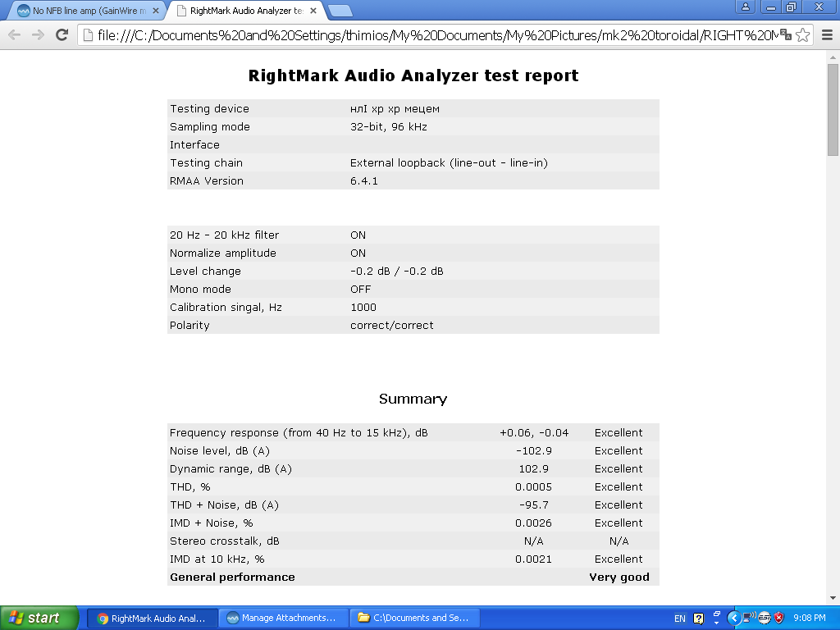This screenshot has height=630, width=840.
Task: Open the Chrome user profile button
Action: (x=745, y=7)
